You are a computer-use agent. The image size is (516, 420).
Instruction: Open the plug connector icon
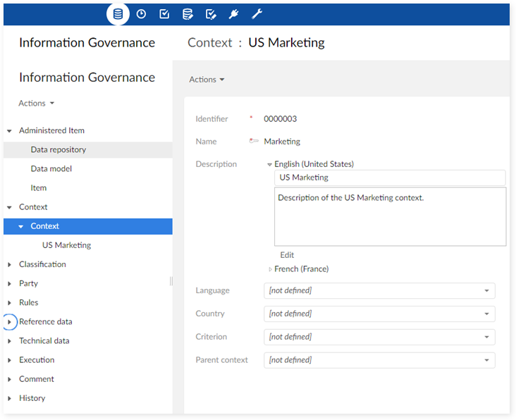point(234,14)
